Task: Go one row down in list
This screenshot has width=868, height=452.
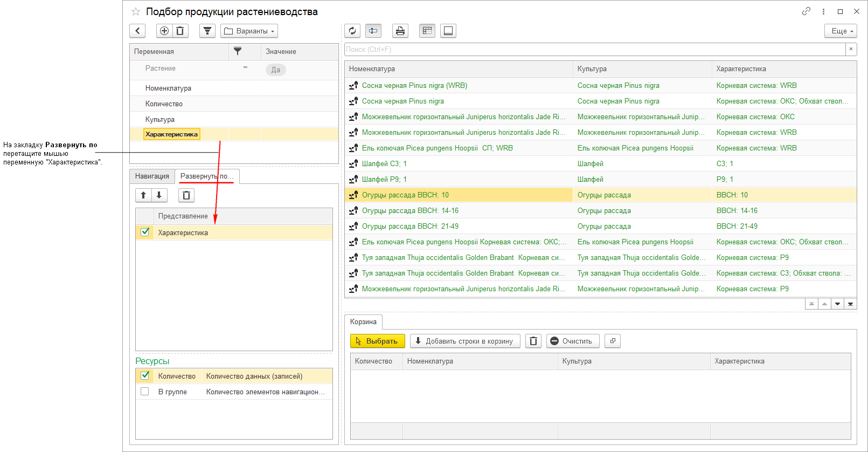Action: coord(837,304)
